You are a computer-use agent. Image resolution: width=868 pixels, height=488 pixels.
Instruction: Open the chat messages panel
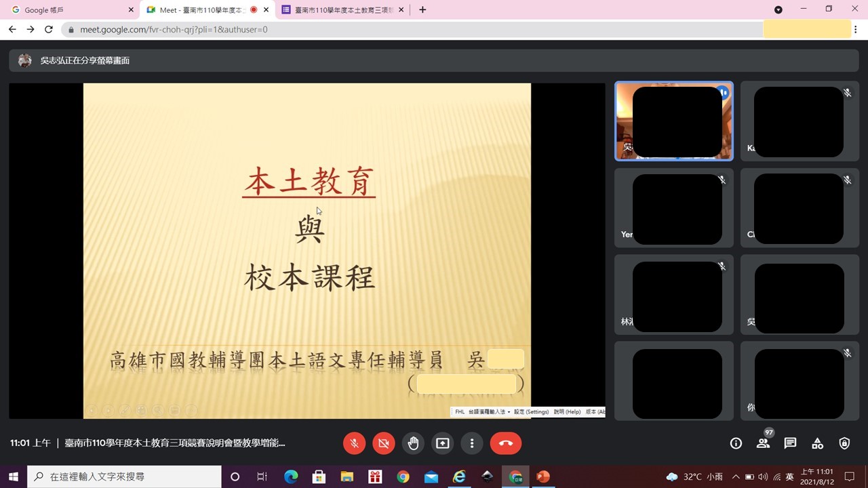point(790,443)
